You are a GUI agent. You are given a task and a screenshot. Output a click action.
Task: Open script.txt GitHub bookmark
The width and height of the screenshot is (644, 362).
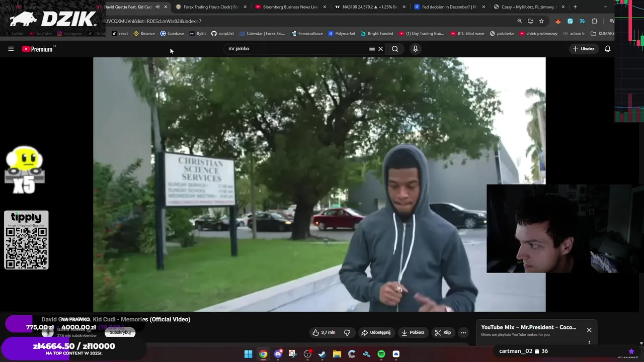[x=222, y=34]
